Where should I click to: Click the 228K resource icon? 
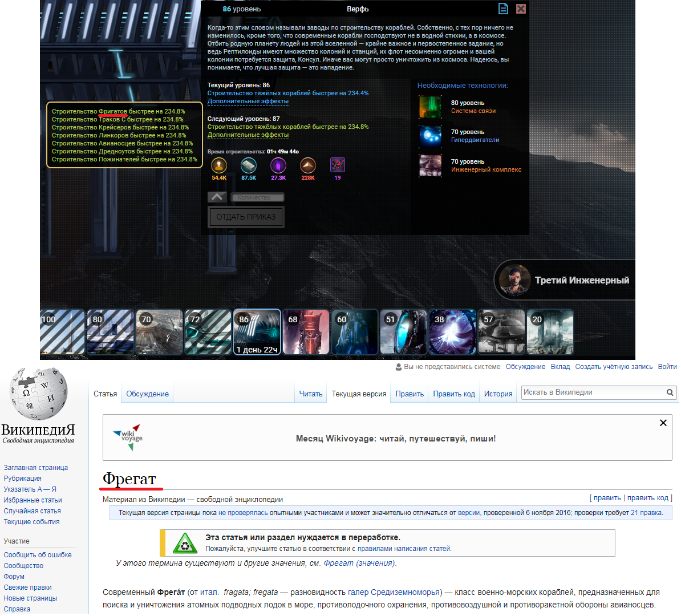click(308, 165)
